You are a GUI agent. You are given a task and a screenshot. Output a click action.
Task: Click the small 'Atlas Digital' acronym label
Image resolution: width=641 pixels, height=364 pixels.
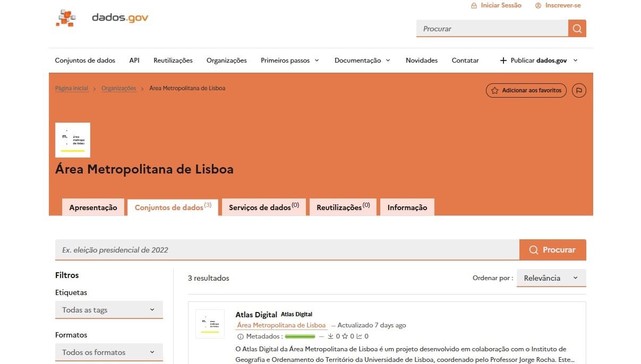(296, 314)
